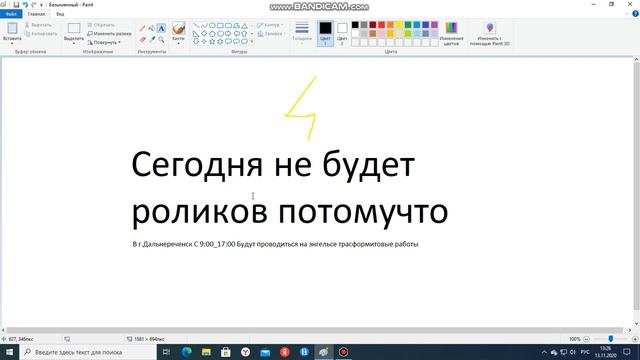This screenshot has width=640, height=360.
Task: Expand the Brushes (Кисти) dropdown arrow
Action: (x=178, y=43)
